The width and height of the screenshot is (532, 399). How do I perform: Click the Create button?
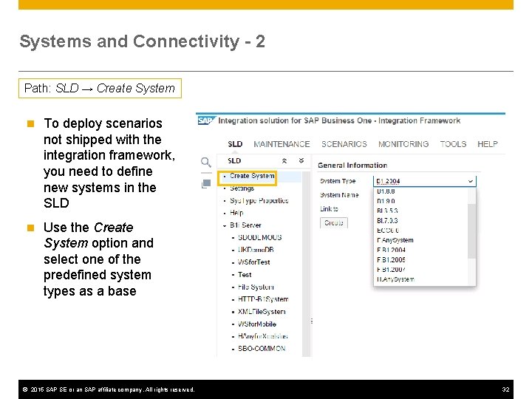tap(333, 223)
